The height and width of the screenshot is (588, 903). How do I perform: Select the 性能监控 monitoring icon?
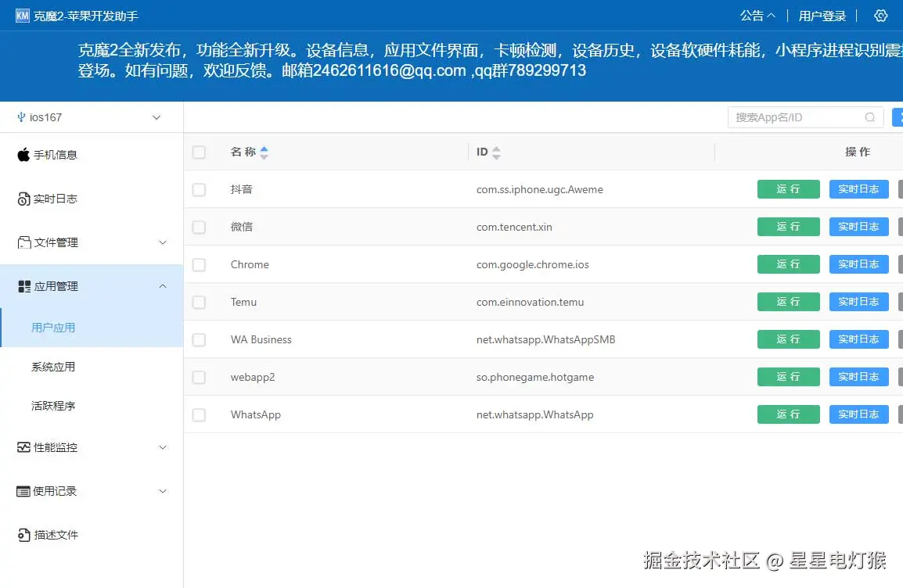tap(23, 447)
